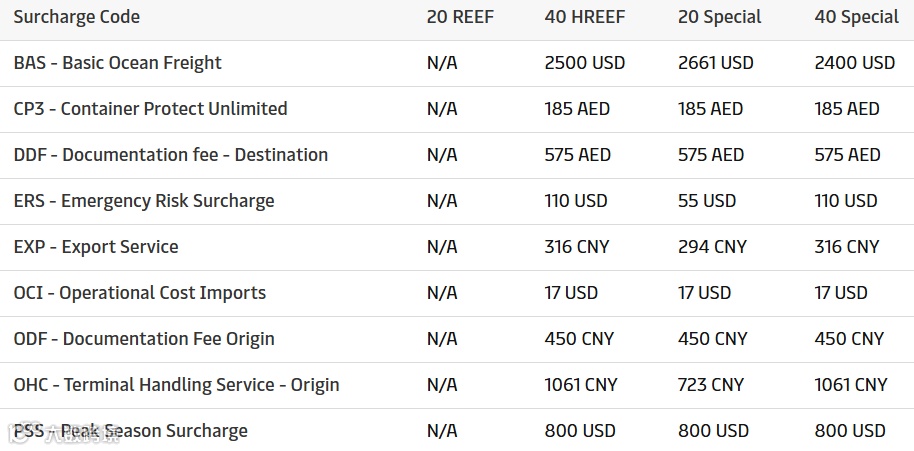Image resolution: width=914 pixels, height=451 pixels.
Task: Click the 40 Special column header
Action: click(856, 17)
